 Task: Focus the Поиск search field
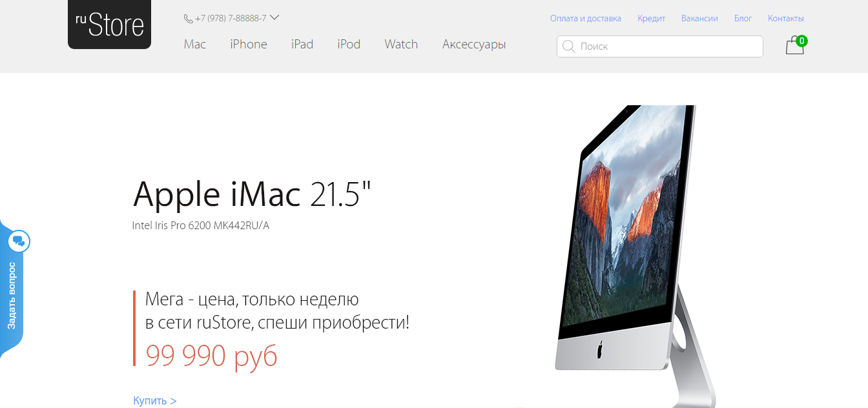pyautogui.click(x=659, y=46)
